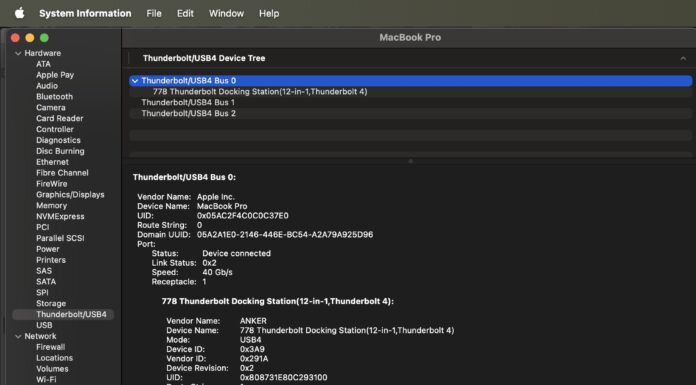
Task: Select Fibre Channel in the sidebar
Action: pos(62,173)
